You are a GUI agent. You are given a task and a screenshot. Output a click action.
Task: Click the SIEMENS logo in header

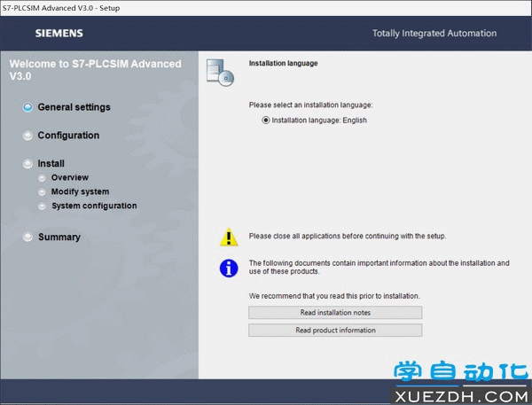59,34
